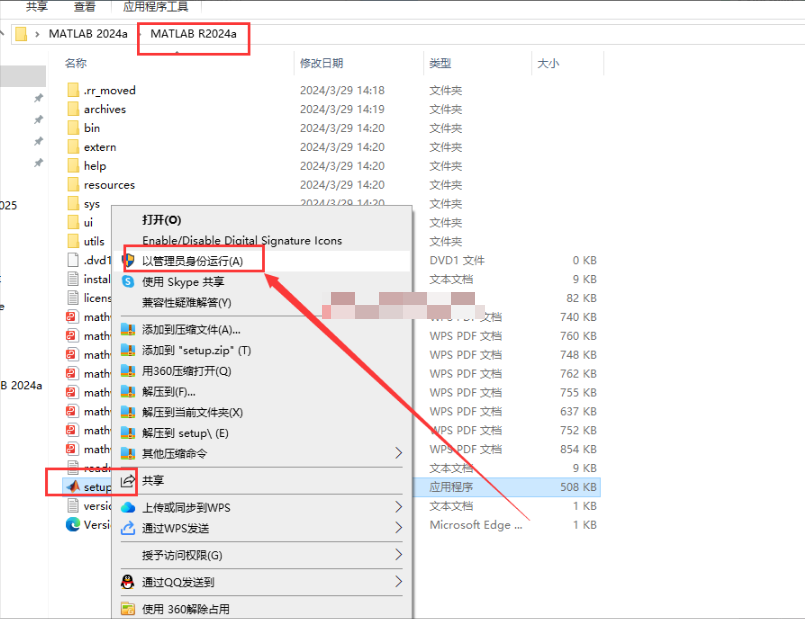Click the shield icon for run as administrator
Screen dimensions: 805x619
[128, 260]
